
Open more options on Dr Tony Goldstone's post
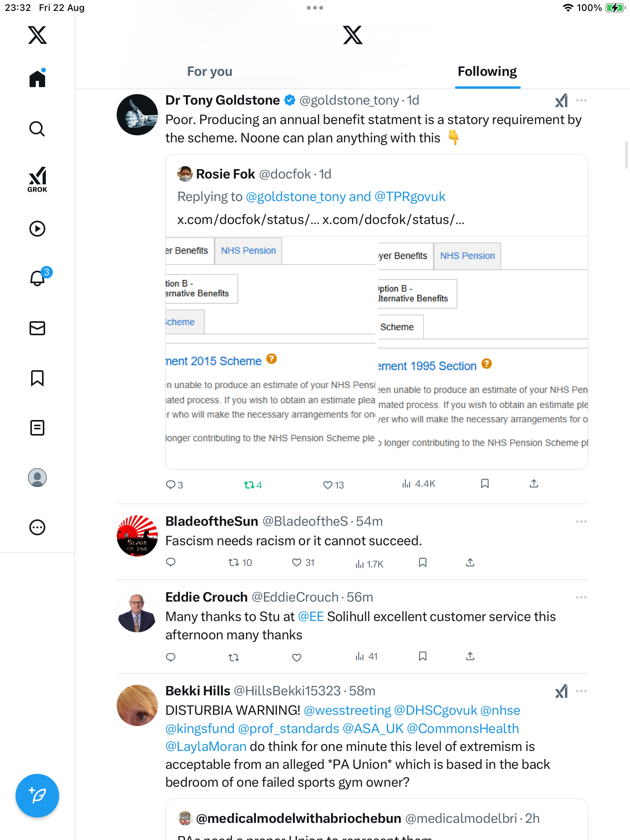(581, 100)
